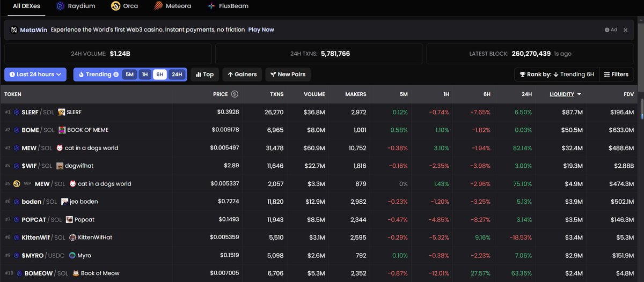Click the Gainers button
644x282 pixels.
pos(242,75)
